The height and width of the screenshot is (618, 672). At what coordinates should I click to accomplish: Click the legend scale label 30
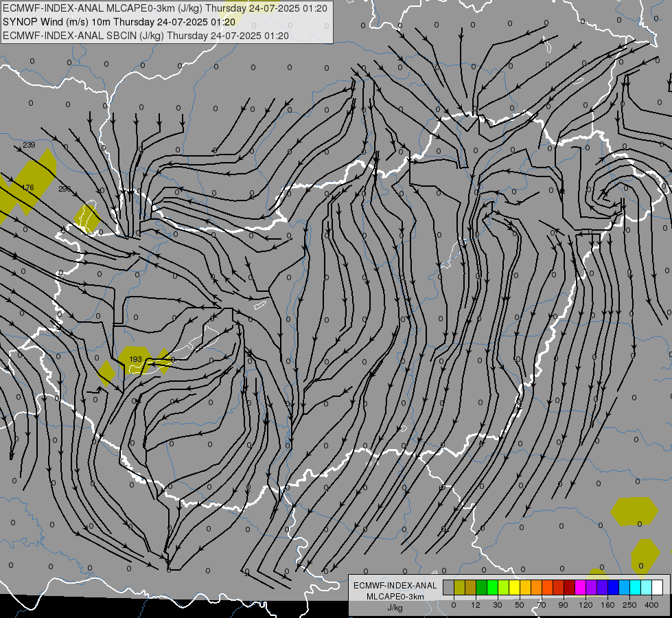(x=498, y=605)
